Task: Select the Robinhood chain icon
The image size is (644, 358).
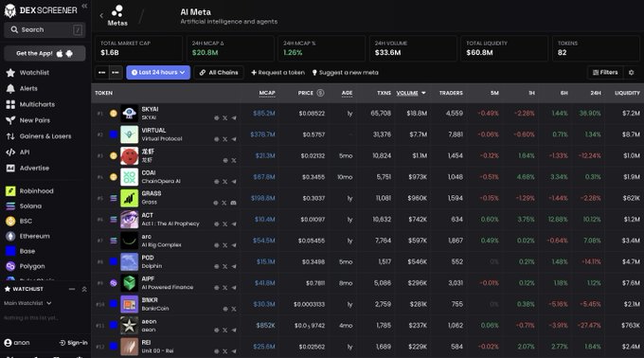Action: tap(10, 191)
